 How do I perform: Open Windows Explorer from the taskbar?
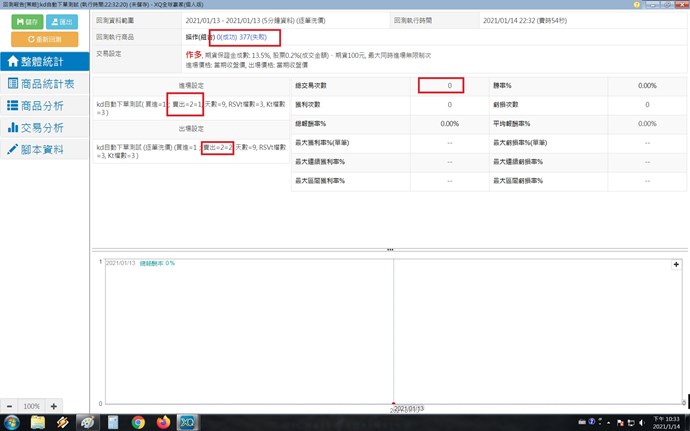point(38,422)
